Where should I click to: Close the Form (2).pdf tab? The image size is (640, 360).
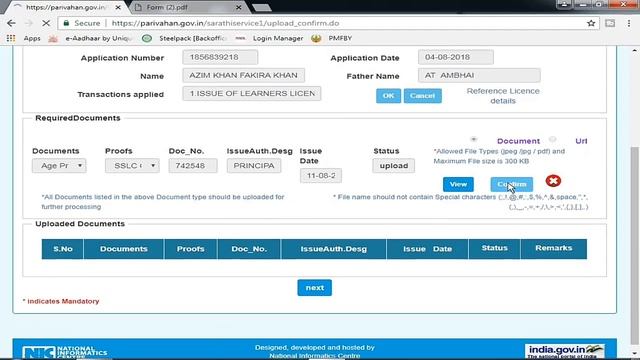(238, 7)
